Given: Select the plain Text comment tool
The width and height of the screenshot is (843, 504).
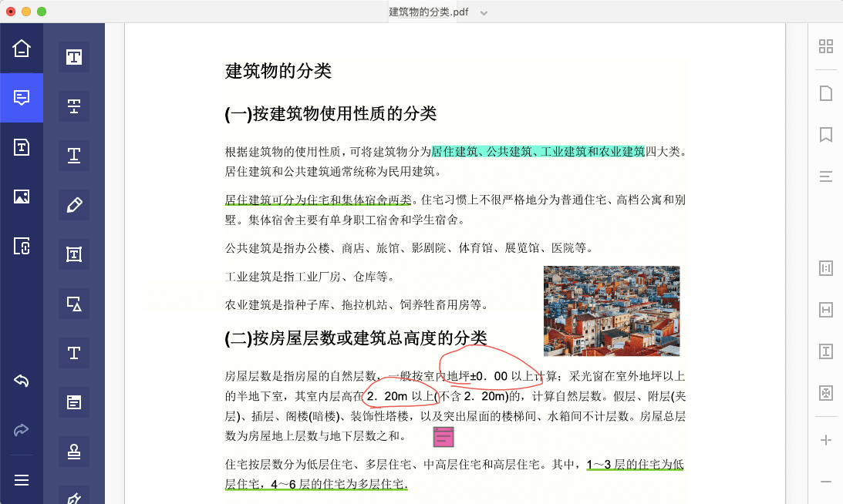Looking at the screenshot, I should [74, 353].
